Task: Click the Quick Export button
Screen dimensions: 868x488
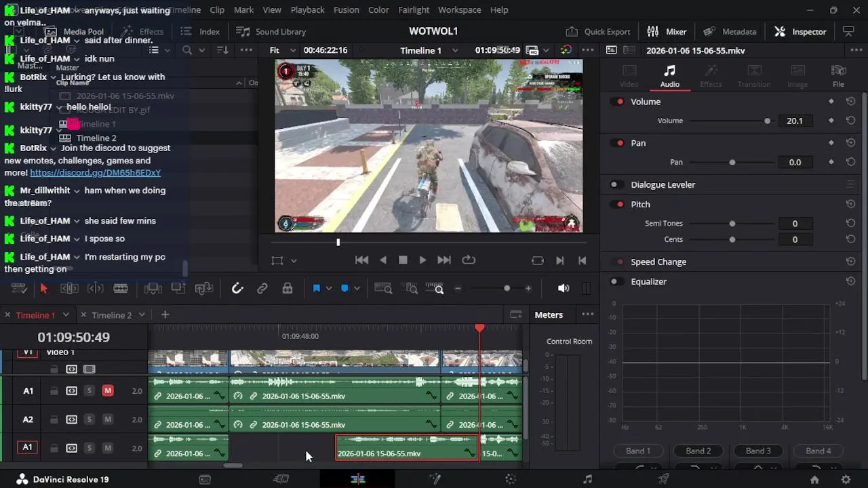Action: (598, 32)
